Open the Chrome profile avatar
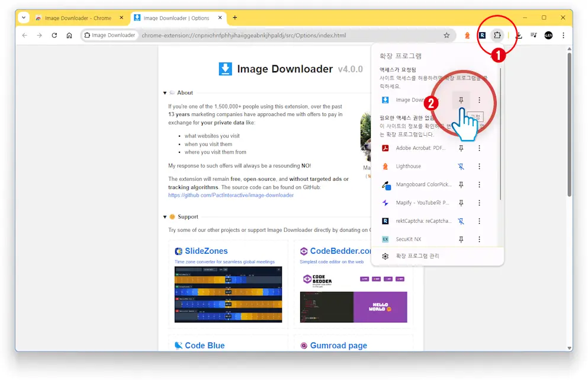This screenshot has height=380, width=588. click(548, 36)
